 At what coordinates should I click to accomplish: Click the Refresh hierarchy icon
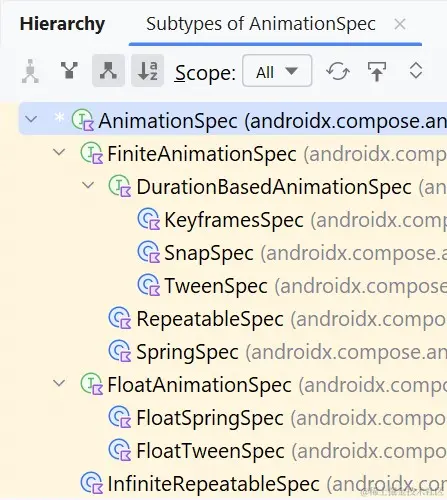tap(338, 71)
